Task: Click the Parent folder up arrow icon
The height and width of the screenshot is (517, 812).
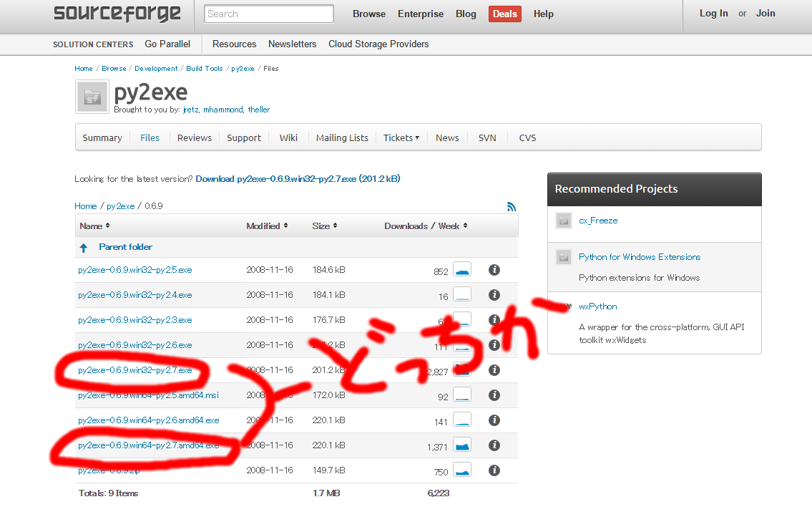Action: coord(84,248)
